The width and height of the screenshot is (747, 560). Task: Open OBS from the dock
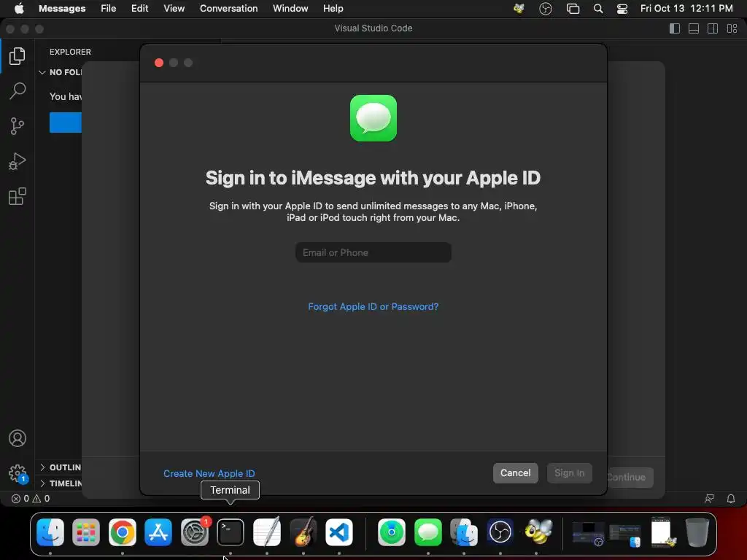pyautogui.click(x=500, y=532)
